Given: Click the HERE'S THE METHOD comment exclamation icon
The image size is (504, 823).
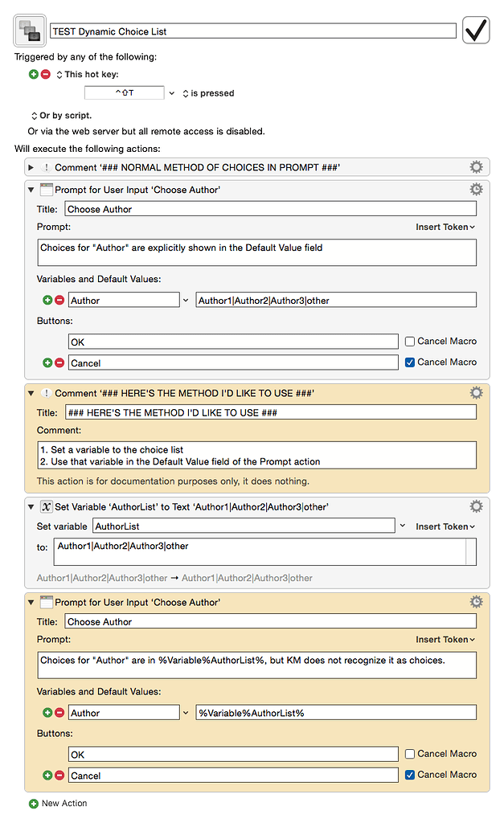Looking at the screenshot, I should point(46,393).
